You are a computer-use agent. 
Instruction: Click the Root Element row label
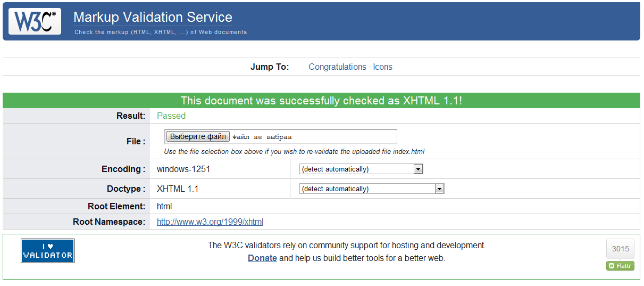[x=116, y=207]
